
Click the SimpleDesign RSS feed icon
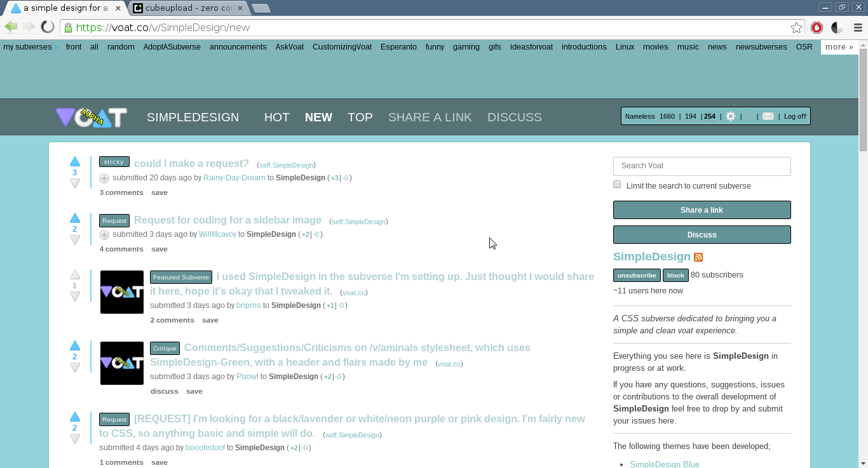click(x=698, y=257)
